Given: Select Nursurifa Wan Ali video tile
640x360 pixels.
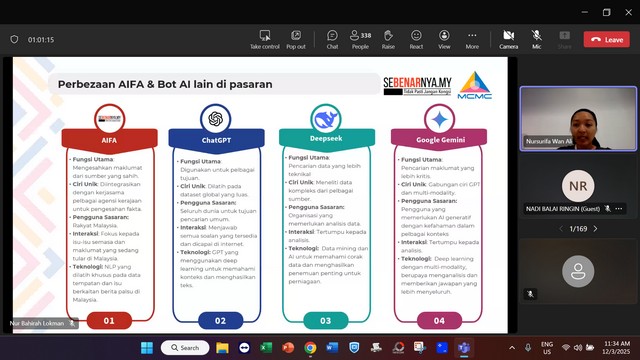Looking at the screenshot, I should coord(578,119).
